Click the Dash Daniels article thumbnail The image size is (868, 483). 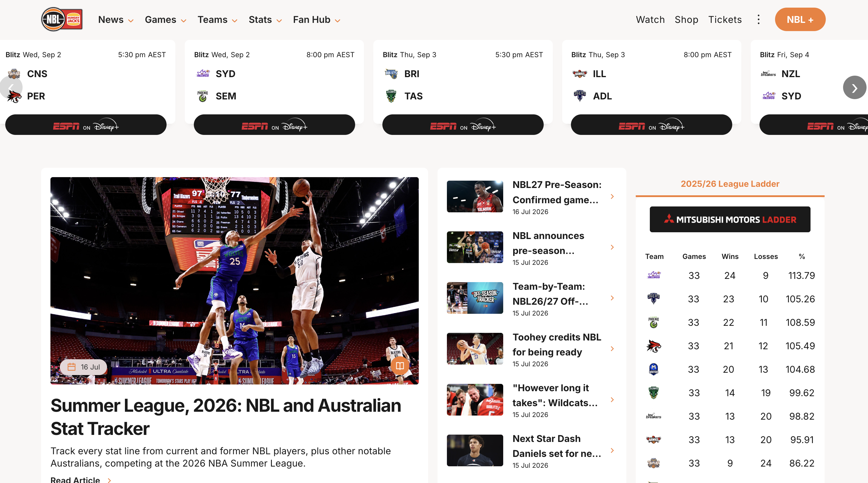tap(475, 450)
